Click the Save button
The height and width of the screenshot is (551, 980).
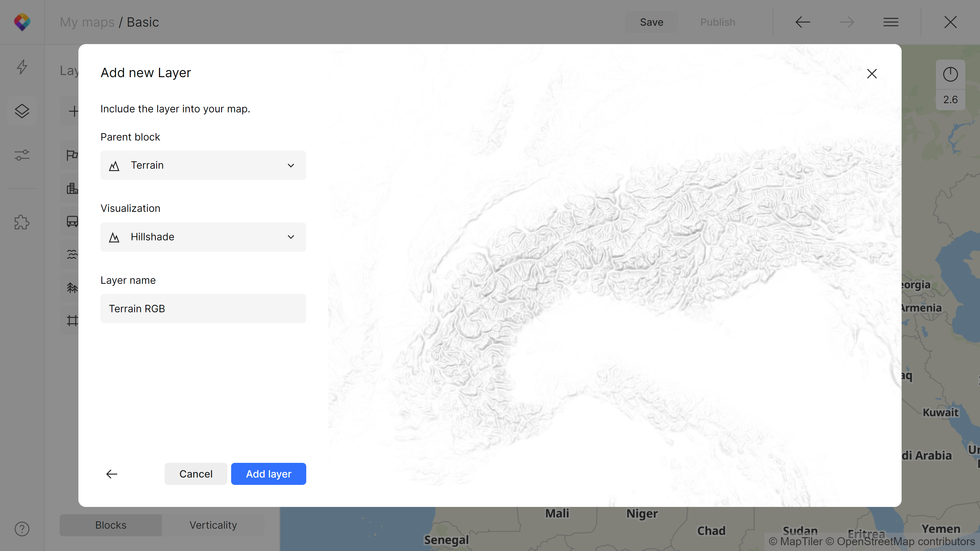651,22
